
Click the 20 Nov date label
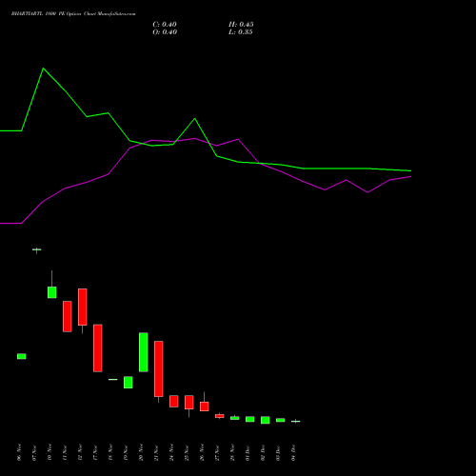141,452
